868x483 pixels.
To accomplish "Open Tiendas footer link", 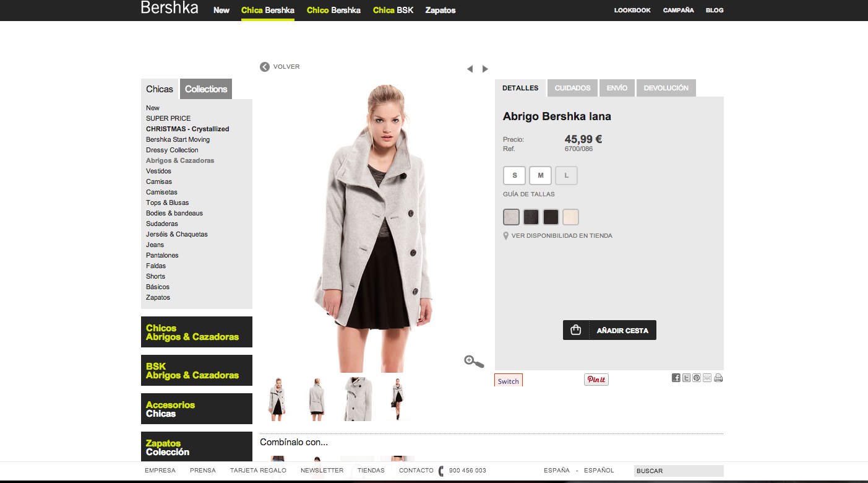I will click(x=371, y=471).
